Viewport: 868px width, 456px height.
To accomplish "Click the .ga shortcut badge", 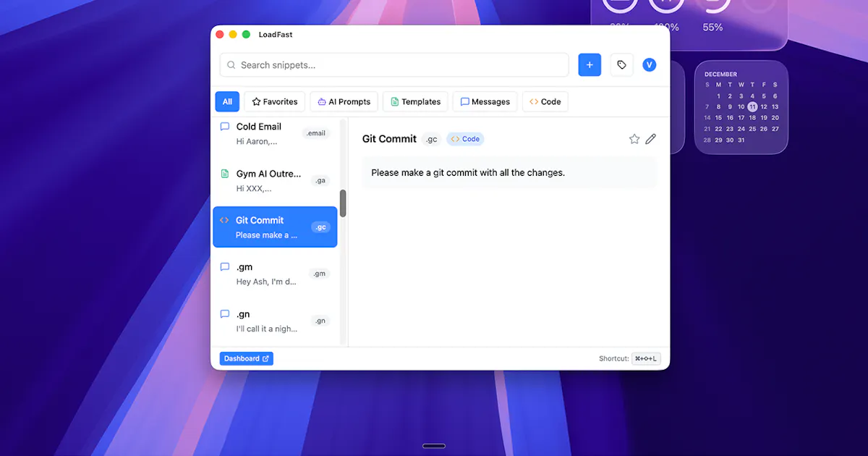I will (x=320, y=181).
